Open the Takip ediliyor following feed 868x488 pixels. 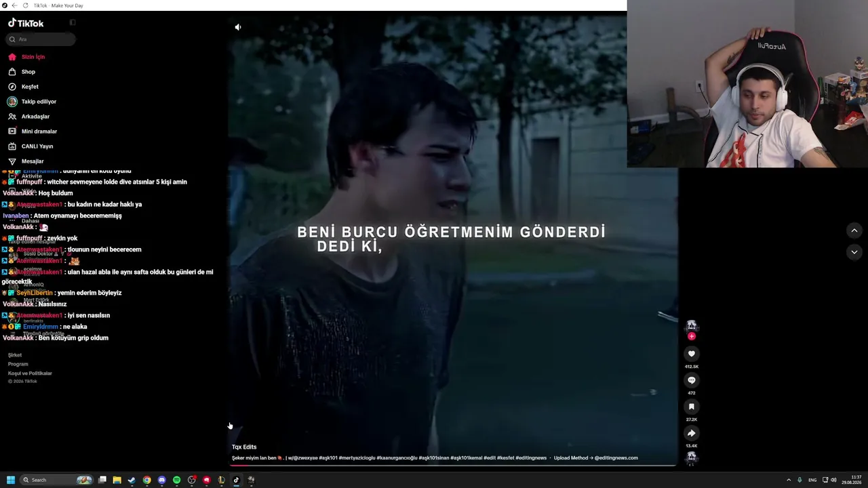(x=32, y=102)
